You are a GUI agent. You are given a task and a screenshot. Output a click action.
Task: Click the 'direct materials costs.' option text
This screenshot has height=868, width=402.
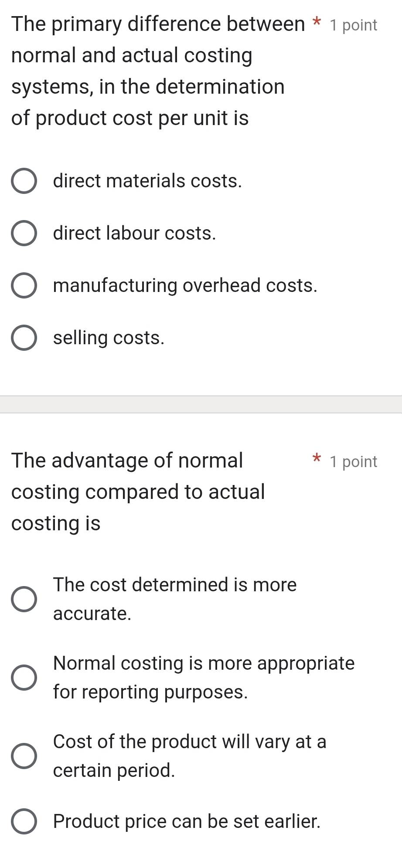pos(147,181)
